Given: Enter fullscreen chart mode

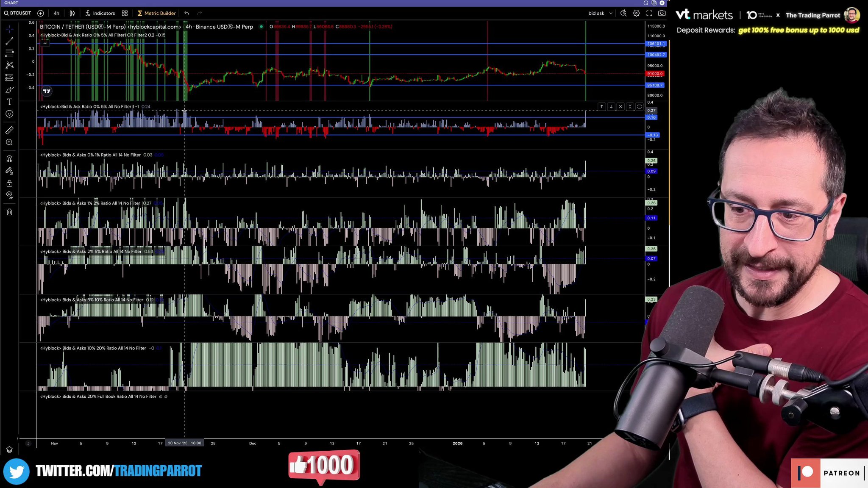Looking at the screenshot, I should tap(649, 13).
